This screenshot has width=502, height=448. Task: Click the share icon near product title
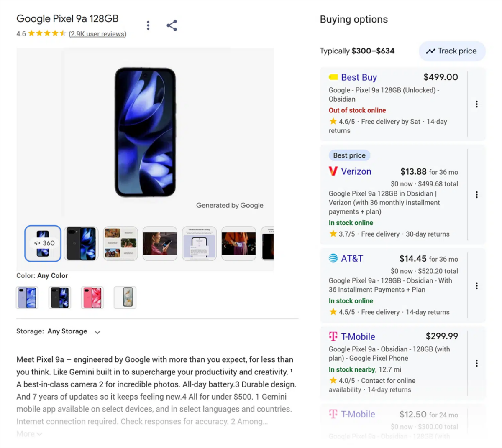[172, 25]
